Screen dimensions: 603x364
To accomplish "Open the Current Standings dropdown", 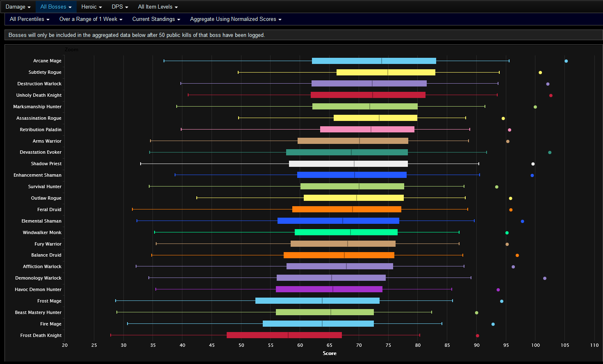I will click(156, 19).
